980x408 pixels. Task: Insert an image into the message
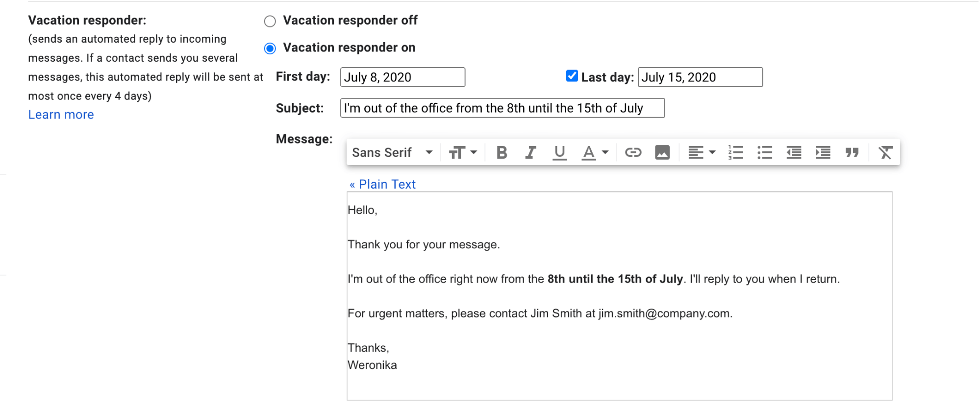662,152
